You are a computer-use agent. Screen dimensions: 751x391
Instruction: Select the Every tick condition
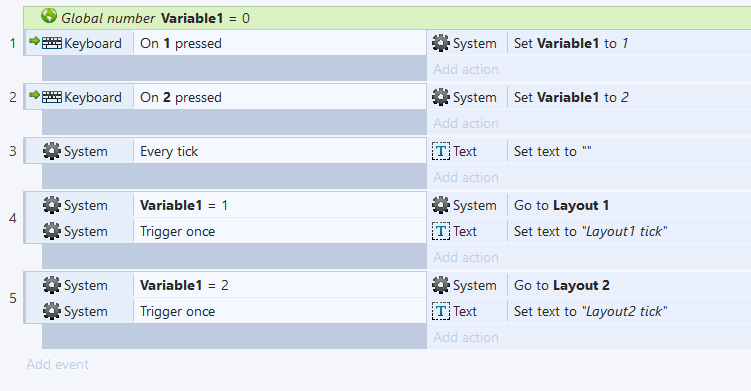[280, 151]
